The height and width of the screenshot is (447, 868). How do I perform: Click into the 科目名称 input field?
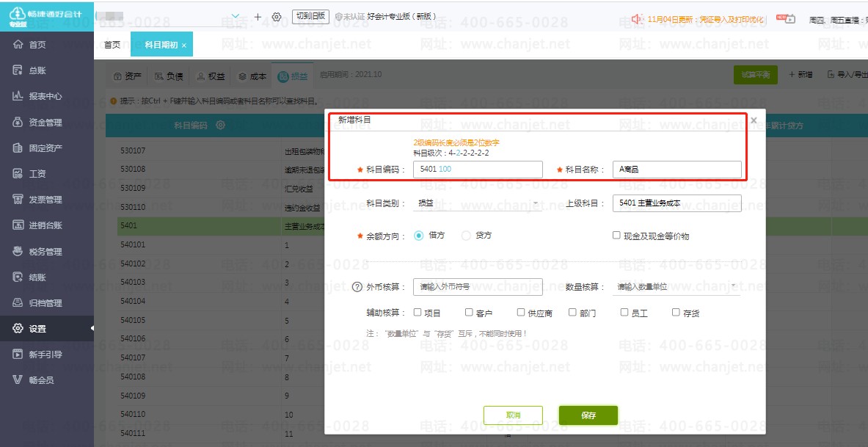tap(676, 170)
